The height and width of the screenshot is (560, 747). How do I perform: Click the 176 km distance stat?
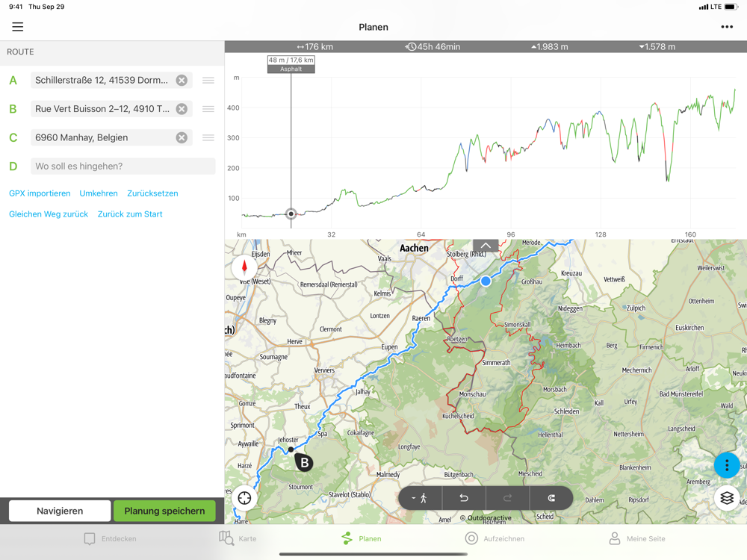pyautogui.click(x=314, y=46)
